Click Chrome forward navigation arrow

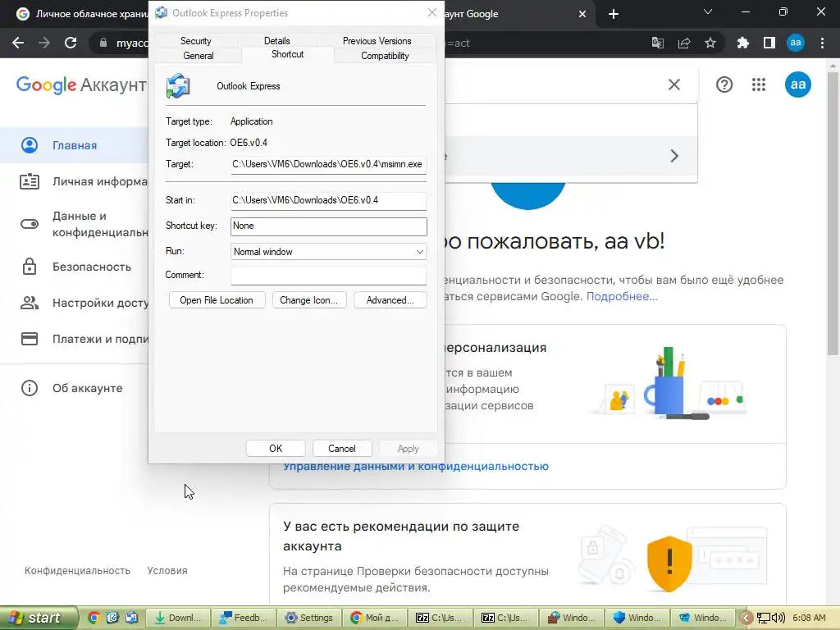pyautogui.click(x=44, y=43)
